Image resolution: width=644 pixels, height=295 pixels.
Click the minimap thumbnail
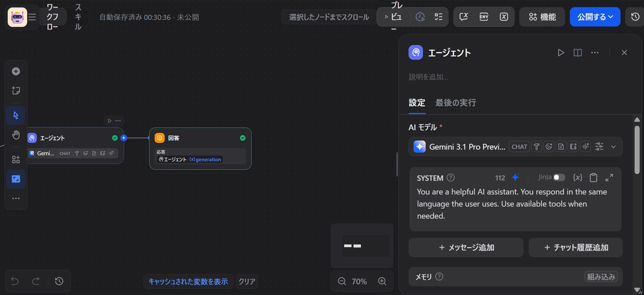tap(362, 246)
